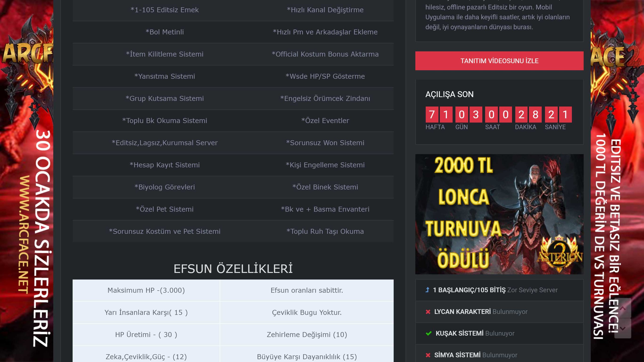The image size is (644, 362).
Task: Click the server description paragraph text
Action: 498,15
